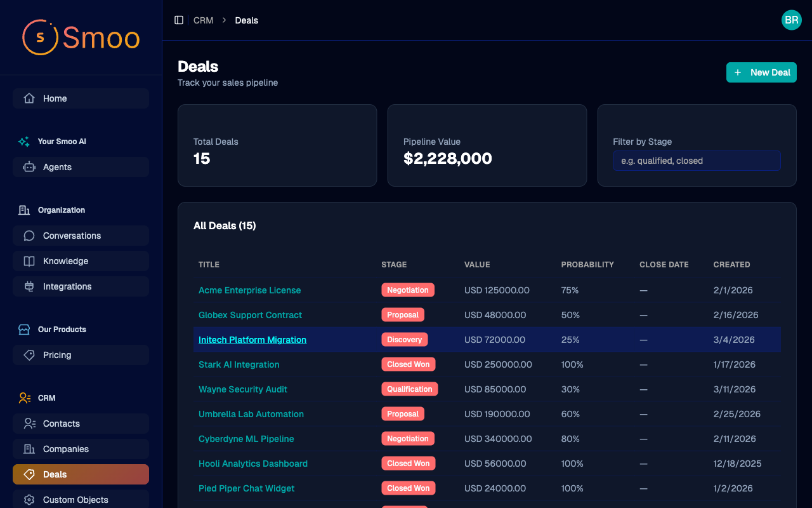Click the Closed Won badge for Stark AI
812x508 pixels.
pos(408,364)
